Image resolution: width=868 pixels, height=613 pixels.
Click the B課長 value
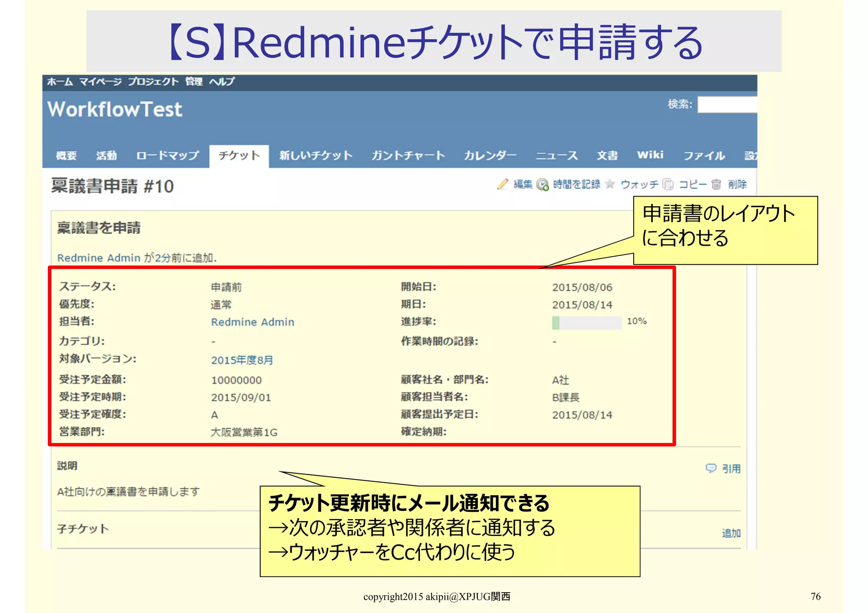566,397
